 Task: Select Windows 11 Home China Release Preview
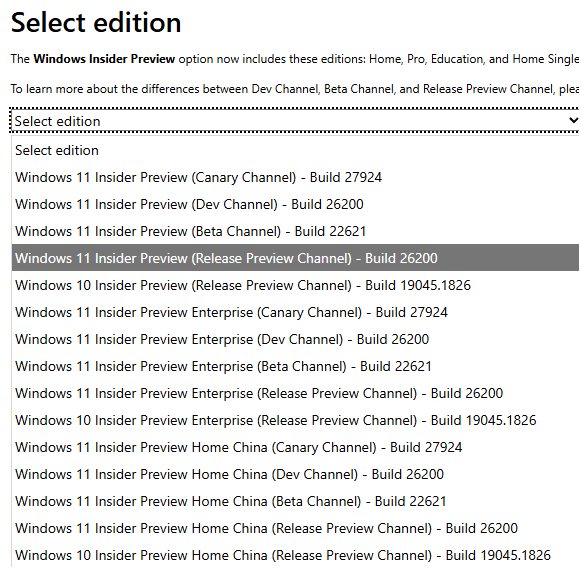[295, 528]
